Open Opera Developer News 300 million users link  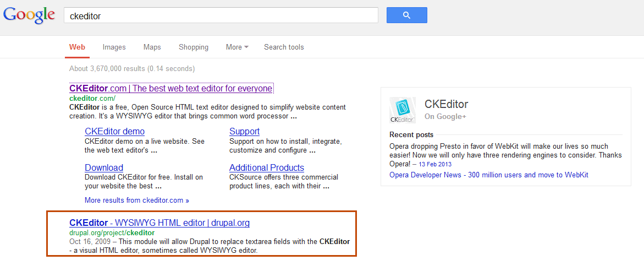point(489,175)
